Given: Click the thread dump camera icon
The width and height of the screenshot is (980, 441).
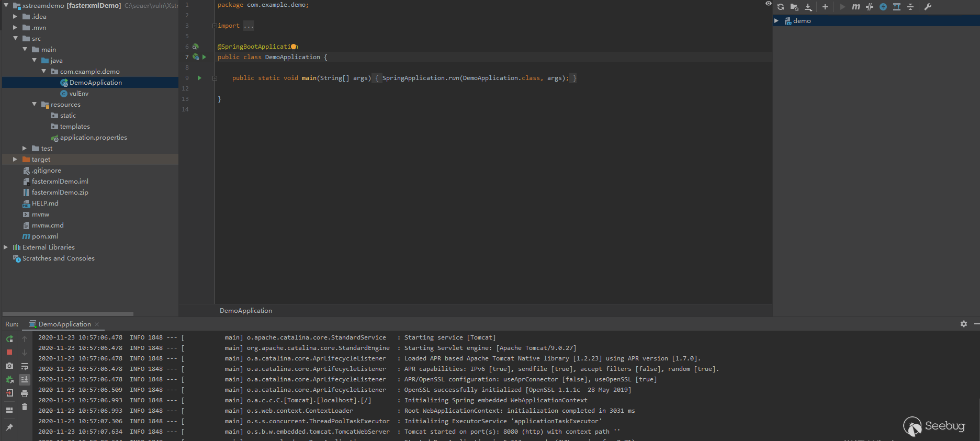Looking at the screenshot, I should point(9,366).
